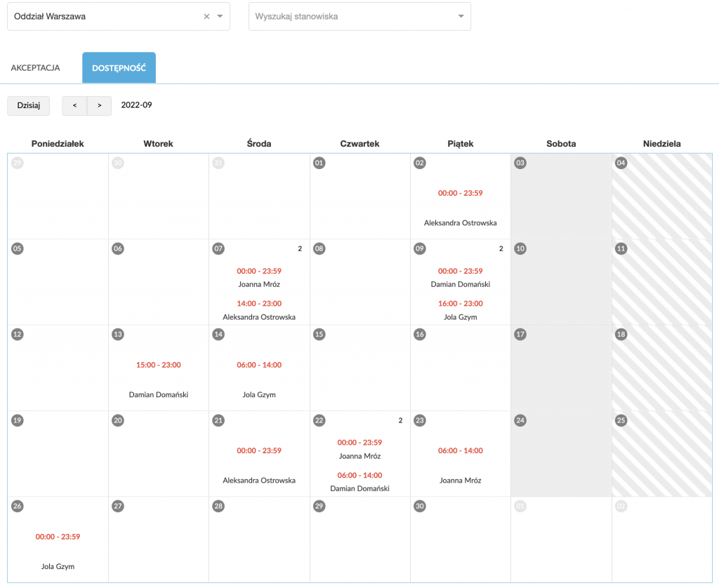Open the Wyszukaj stanowiska dropdown
Viewport: 719px width, 588px height.
tap(461, 17)
